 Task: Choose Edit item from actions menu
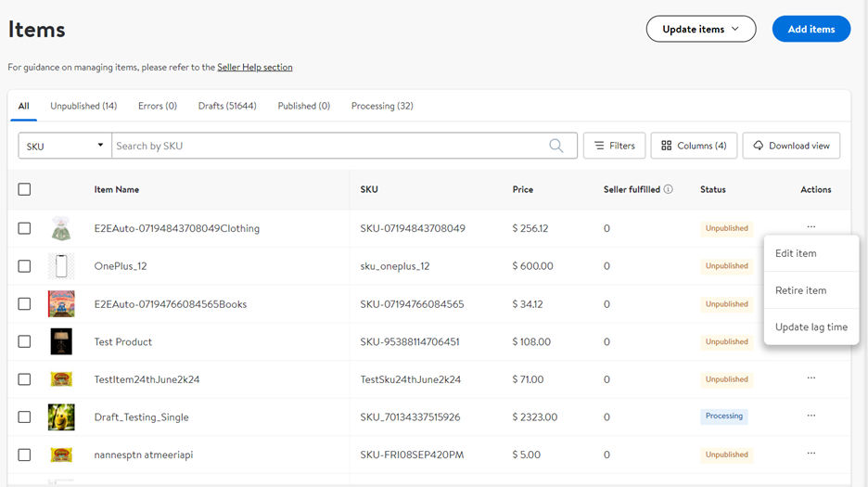point(811,253)
